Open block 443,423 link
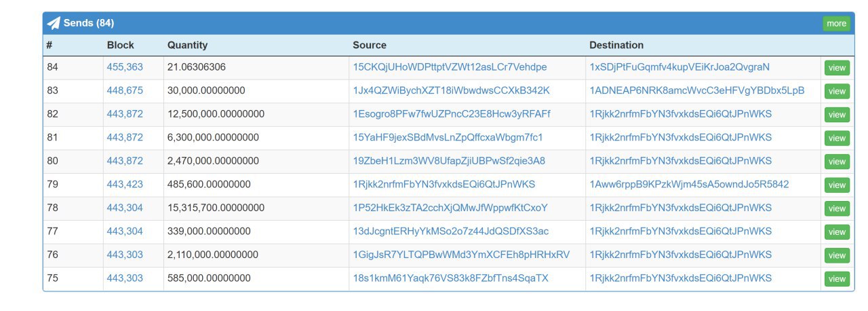868x311 pixels. pos(125,184)
